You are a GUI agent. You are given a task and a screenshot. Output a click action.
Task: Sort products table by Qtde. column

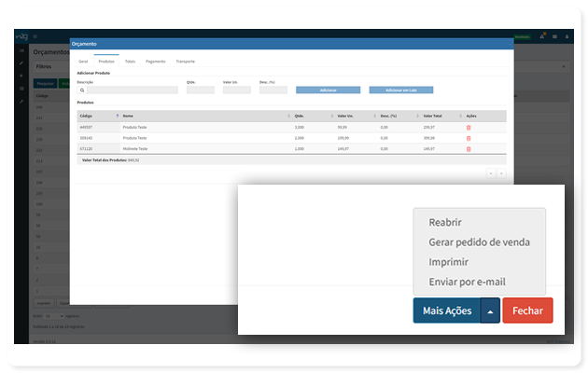coord(314,116)
